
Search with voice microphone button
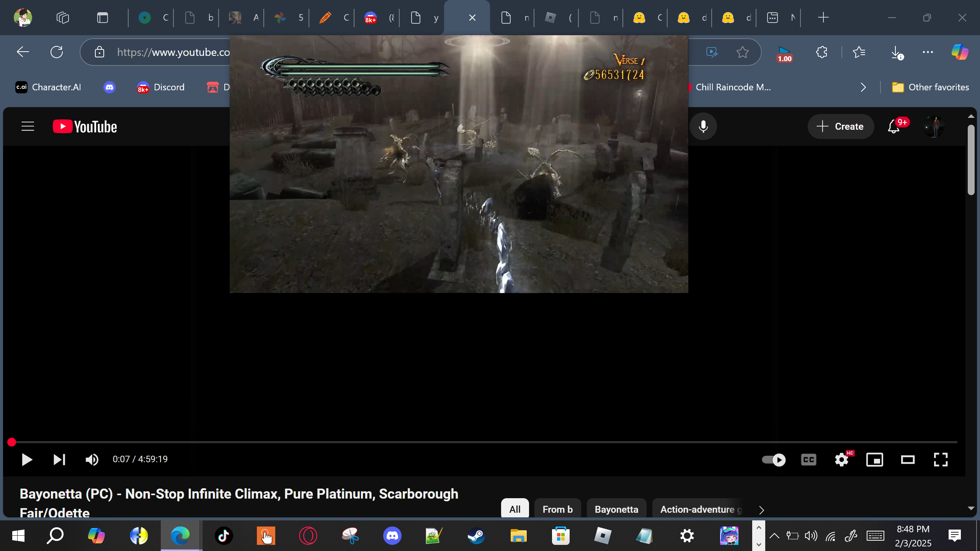(x=703, y=127)
